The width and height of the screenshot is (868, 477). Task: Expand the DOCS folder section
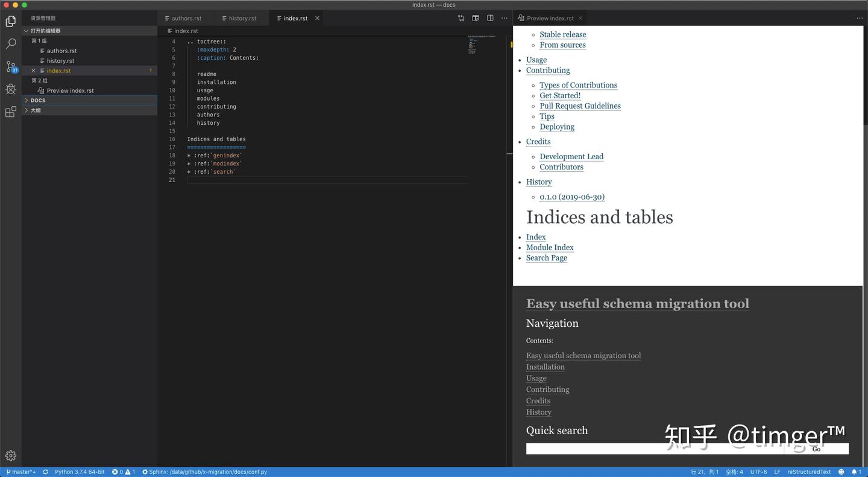pyautogui.click(x=38, y=100)
